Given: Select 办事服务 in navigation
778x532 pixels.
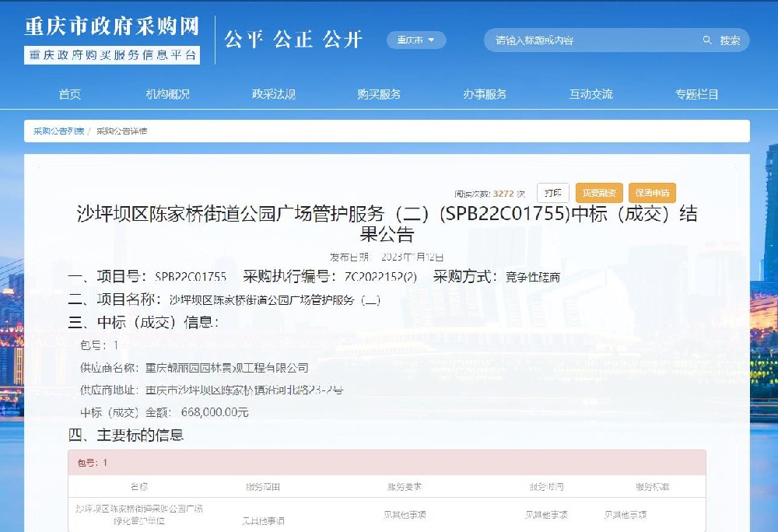Looking at the screenshot, I should 485,94.
